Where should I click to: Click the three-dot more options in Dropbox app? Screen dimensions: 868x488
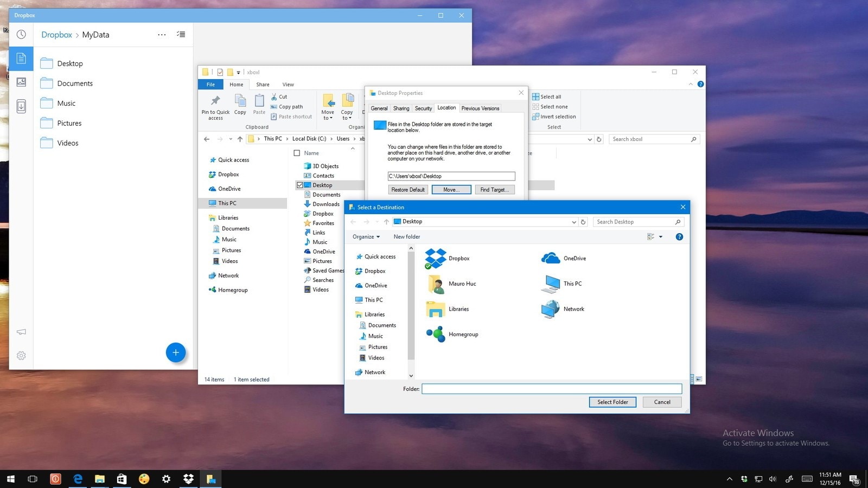[162, 35]
